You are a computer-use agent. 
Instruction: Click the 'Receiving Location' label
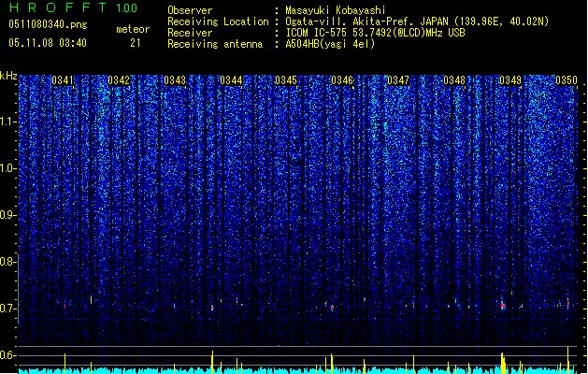pyautogui.click(x=218, y=22)
